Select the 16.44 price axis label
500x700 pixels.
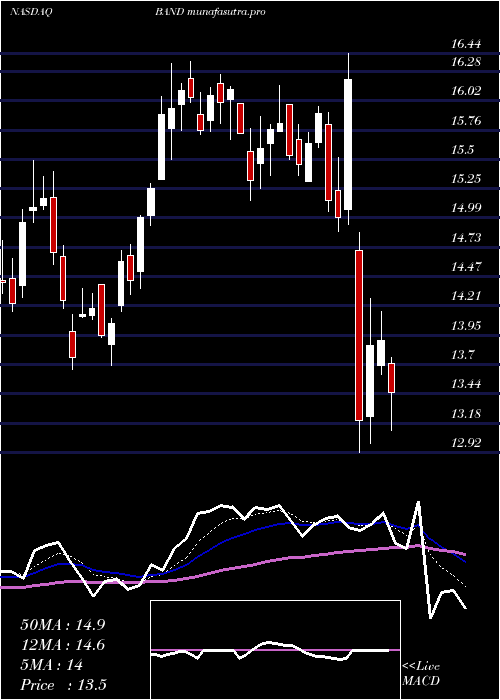(466, 44)
